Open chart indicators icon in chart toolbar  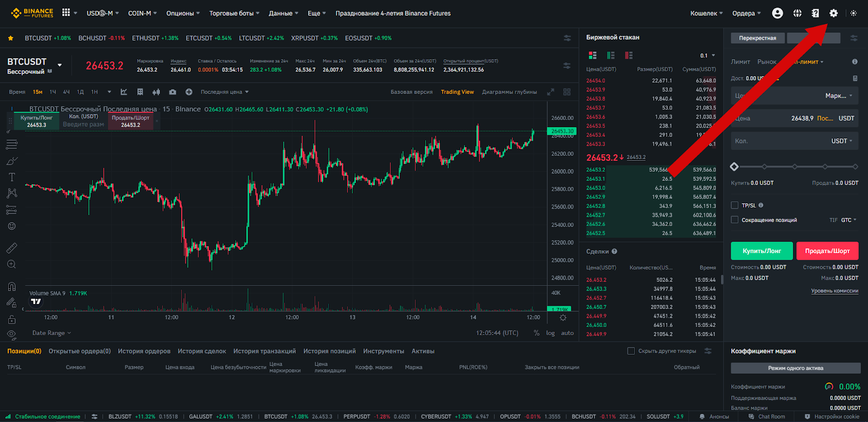coord(124,92)
